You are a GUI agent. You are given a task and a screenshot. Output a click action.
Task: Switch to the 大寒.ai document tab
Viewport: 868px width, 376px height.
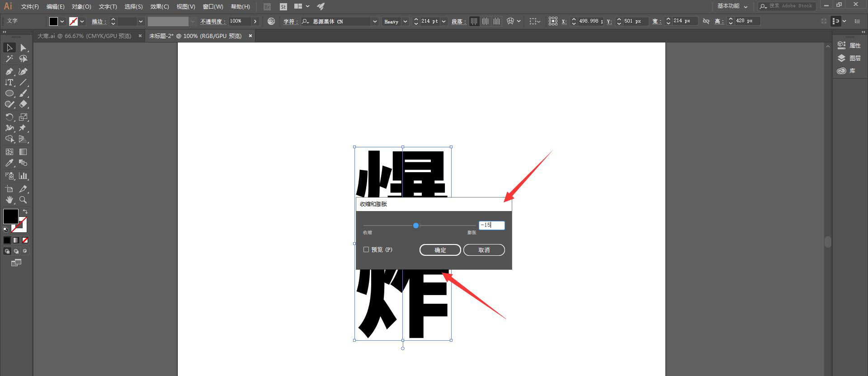pyautogui.click(x=84, y=36)
